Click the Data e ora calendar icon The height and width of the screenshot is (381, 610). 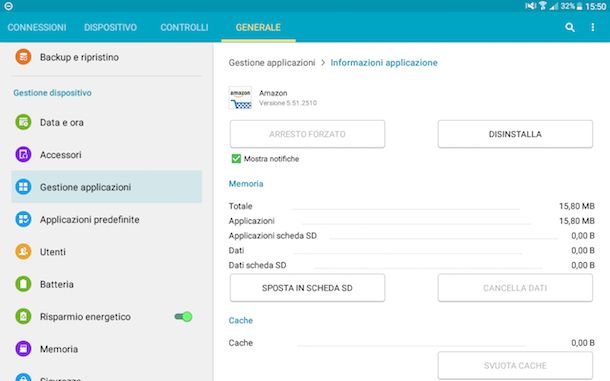[x=23, y=122]
